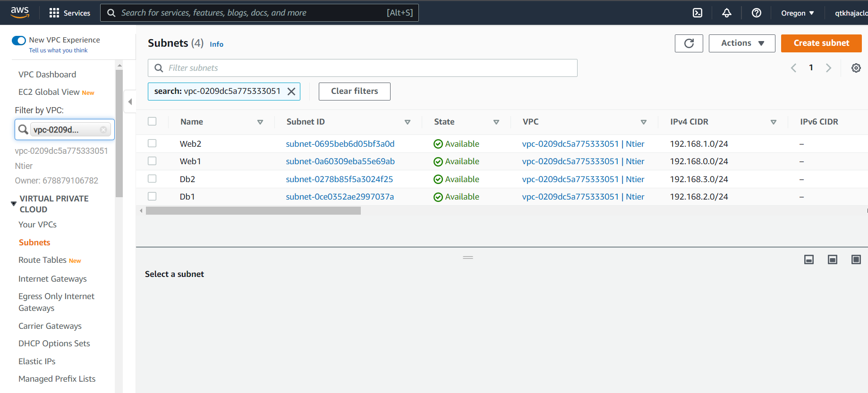
Task: Sort by State column arrow
Action: tap(496, 122)
